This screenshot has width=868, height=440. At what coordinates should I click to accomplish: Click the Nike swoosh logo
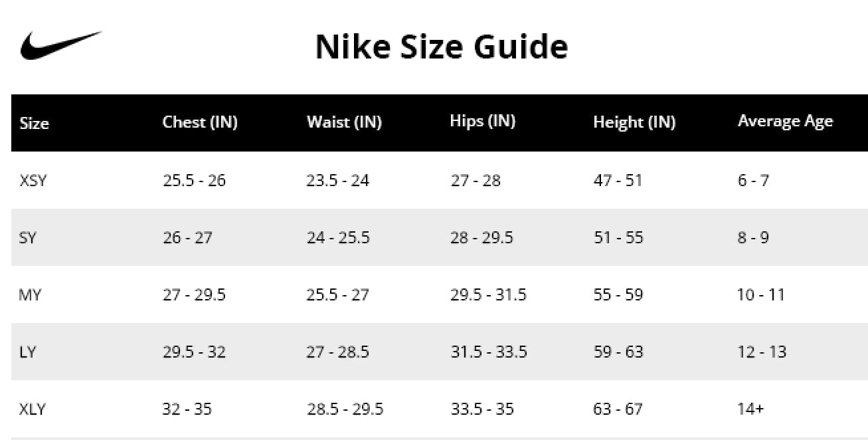coord(61,45)
